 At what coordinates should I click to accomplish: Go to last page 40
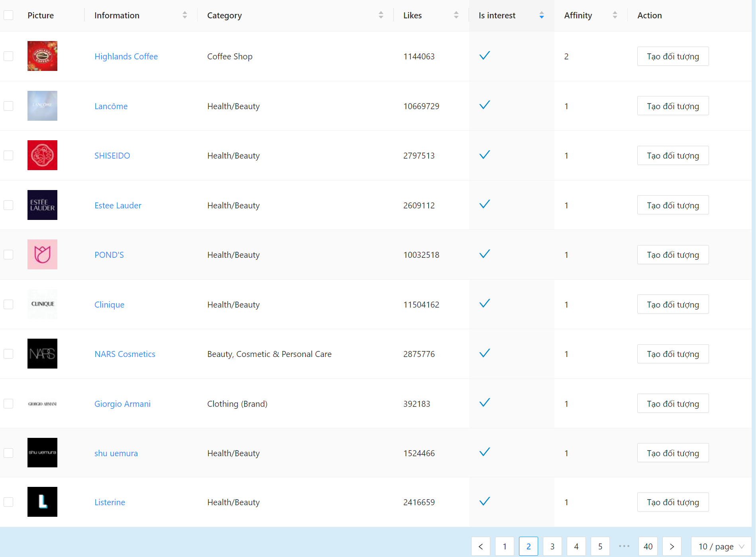[648, 546]
